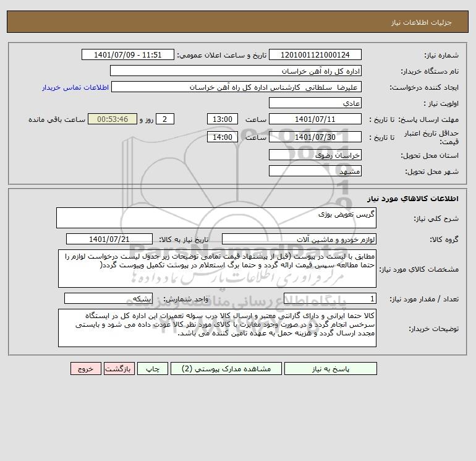Click the label اولویت نیاز
476x461 pixels.
point(441,103)
